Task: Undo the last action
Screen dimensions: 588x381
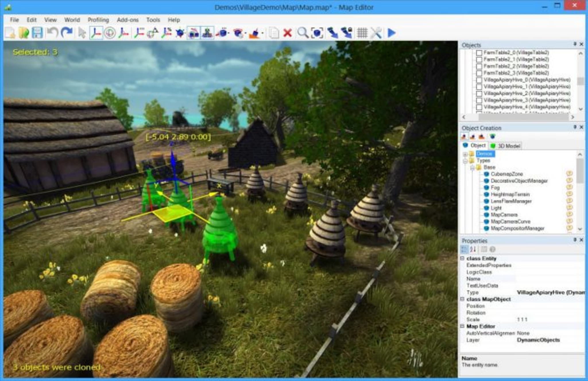Action: (52, 33)
